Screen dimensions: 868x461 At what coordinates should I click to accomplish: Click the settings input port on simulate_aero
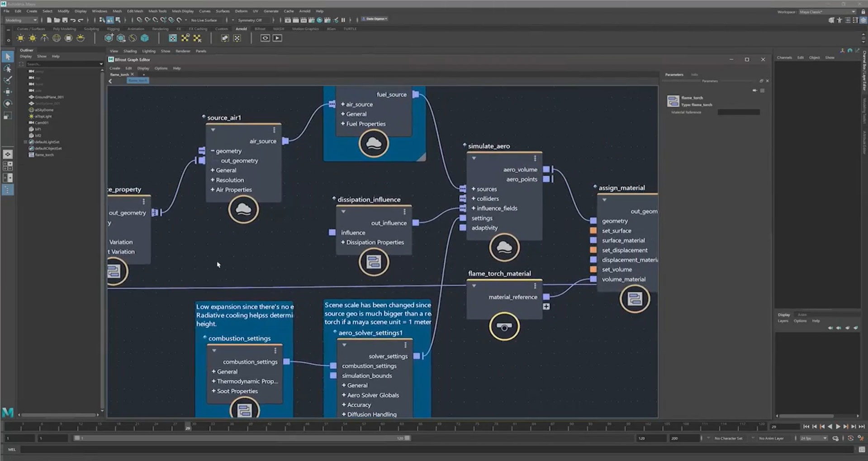462,218
